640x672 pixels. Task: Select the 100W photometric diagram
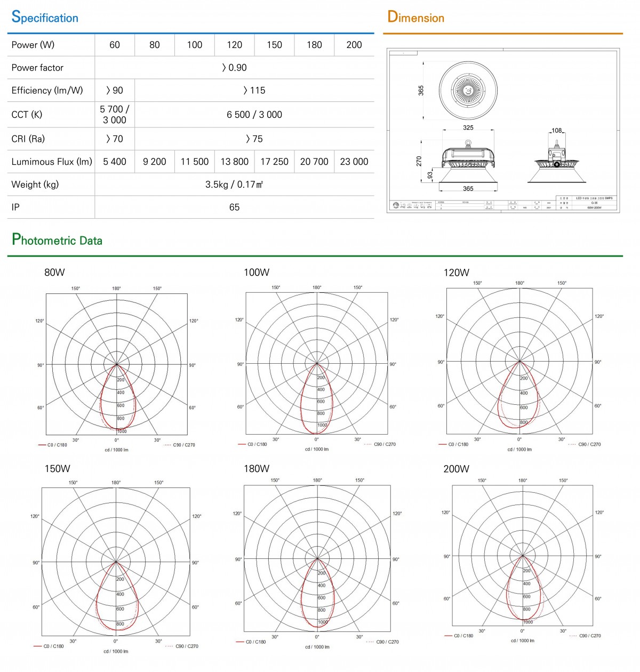(317, 363)
